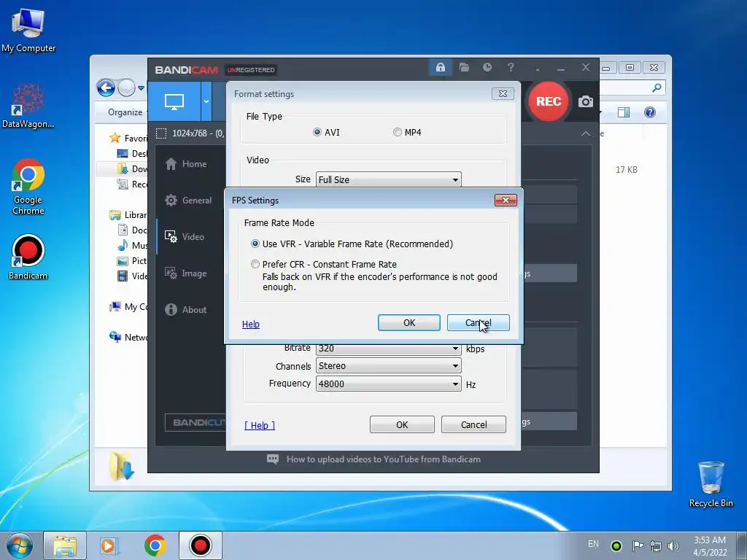Viewport: 747px width, 560px height.
Task: Click Cancel in Format settings dialog
Action: click(x=473, y=424)
